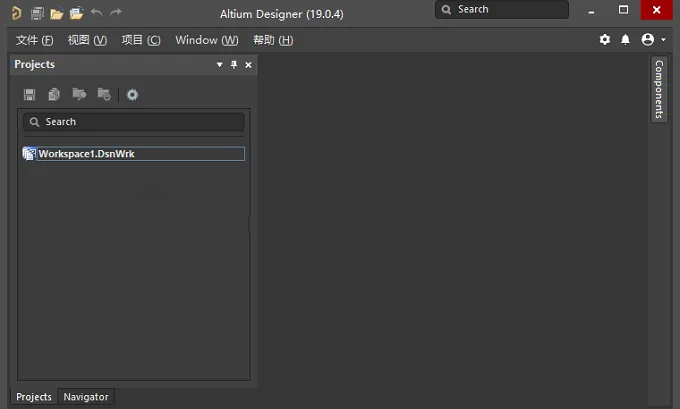Click the Undo arrow icon

click(97, 13)
